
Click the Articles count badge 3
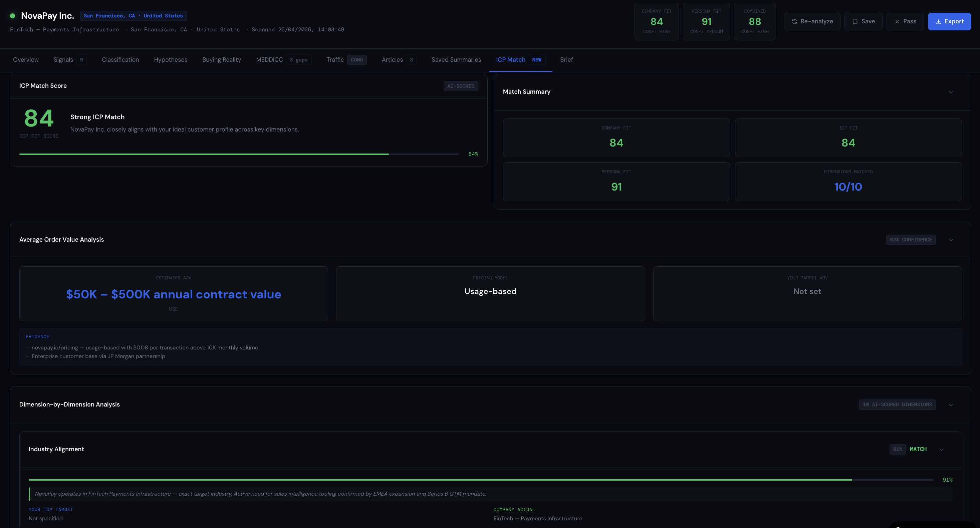(x=411, y=60)
